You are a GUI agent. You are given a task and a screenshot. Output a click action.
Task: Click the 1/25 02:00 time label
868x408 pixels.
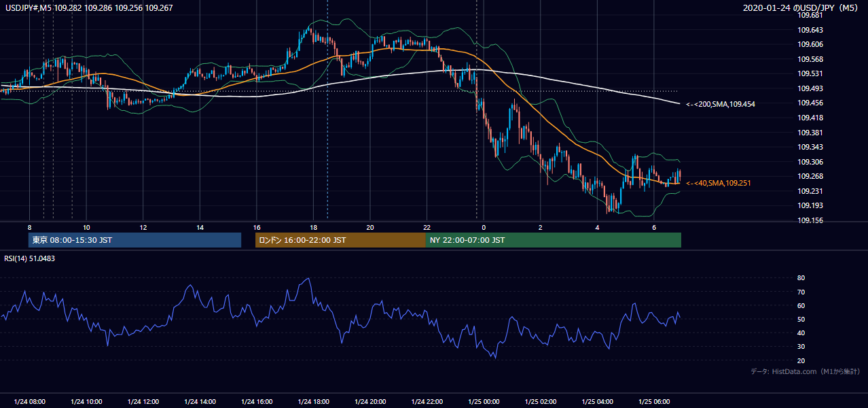pos(540,402)
